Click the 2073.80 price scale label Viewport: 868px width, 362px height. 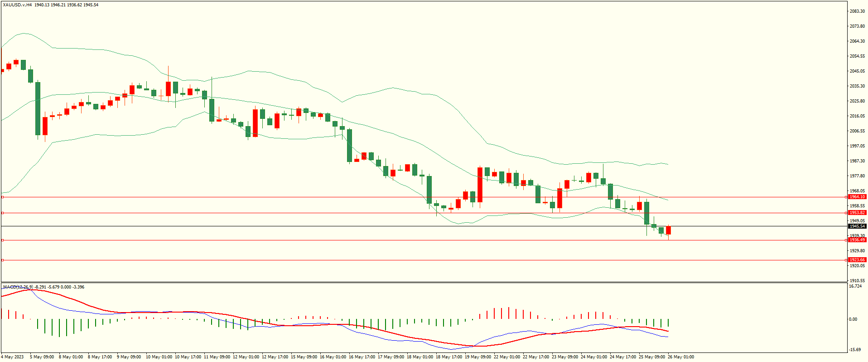857,26
